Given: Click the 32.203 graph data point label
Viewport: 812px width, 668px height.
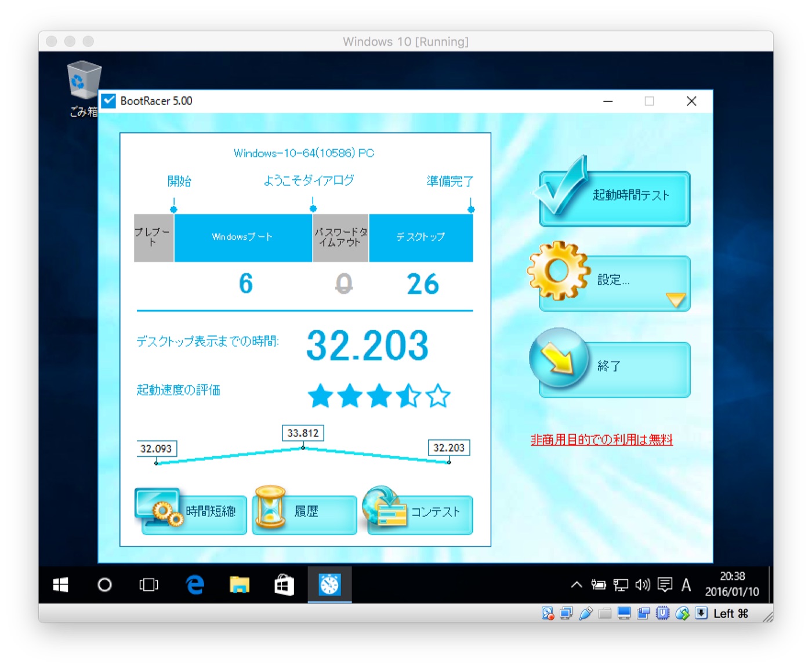Looking at the screenshot, I should click(449, 448).
